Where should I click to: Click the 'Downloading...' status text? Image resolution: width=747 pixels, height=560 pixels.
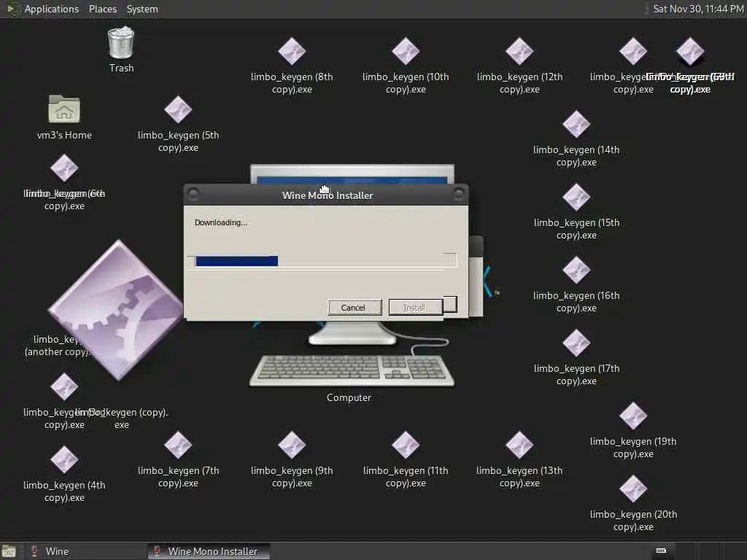point(220,222)
